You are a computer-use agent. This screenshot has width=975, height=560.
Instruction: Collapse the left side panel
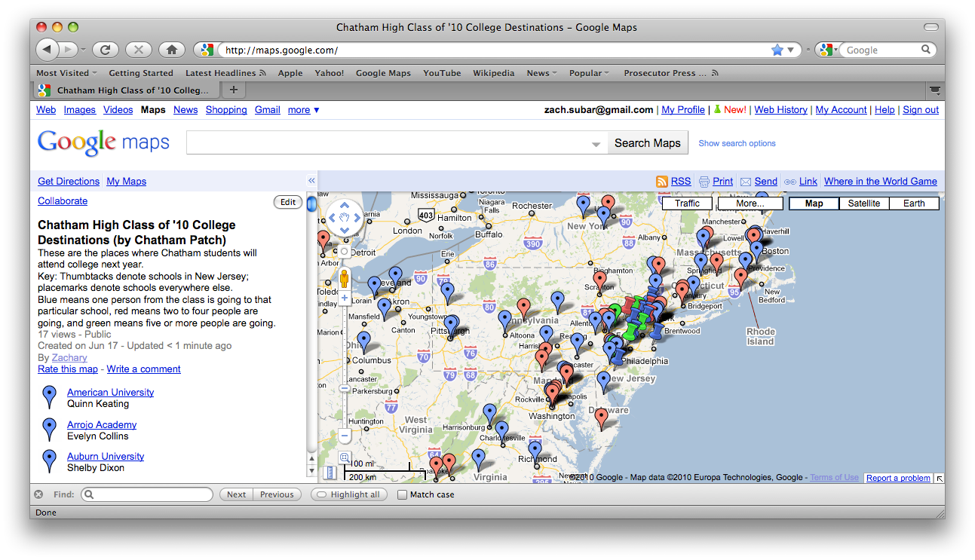[311, 181]
